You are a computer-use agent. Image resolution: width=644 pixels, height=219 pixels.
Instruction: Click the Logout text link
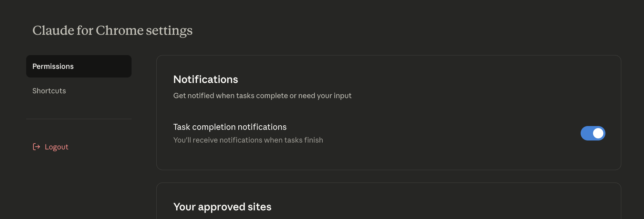56,147
